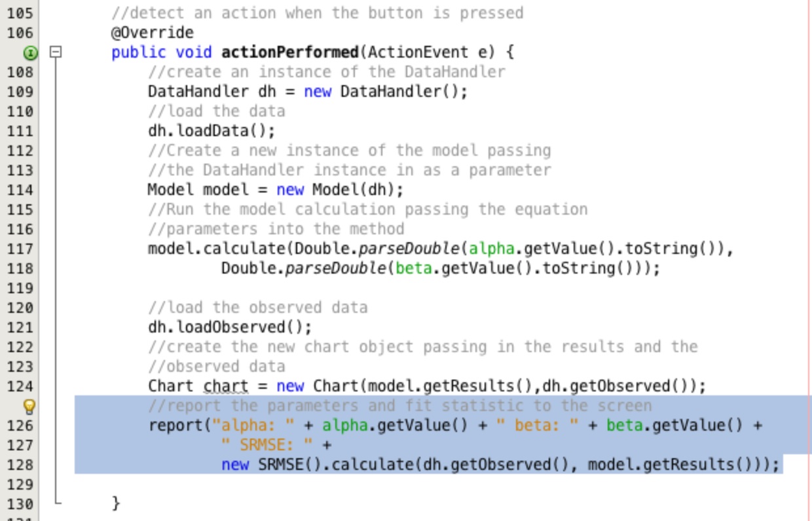Click parseDouble on line 118
The height and width of the screenshot is (521, 812).
click(336, 268)
